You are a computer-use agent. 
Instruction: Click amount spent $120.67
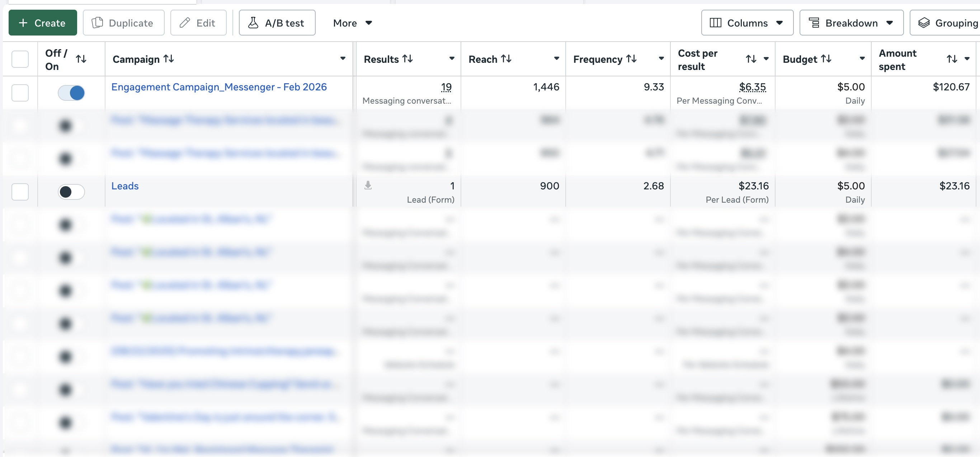click(951, 87)
